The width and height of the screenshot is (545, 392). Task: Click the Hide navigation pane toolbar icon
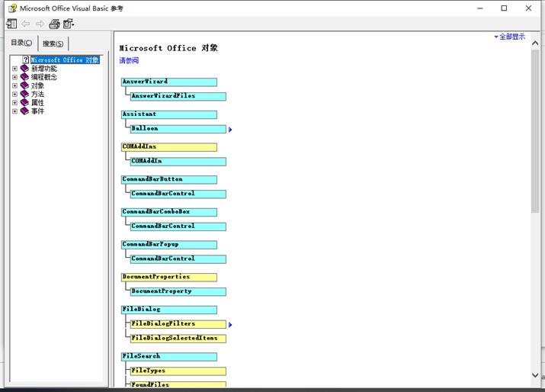click(x=11, y=24)
